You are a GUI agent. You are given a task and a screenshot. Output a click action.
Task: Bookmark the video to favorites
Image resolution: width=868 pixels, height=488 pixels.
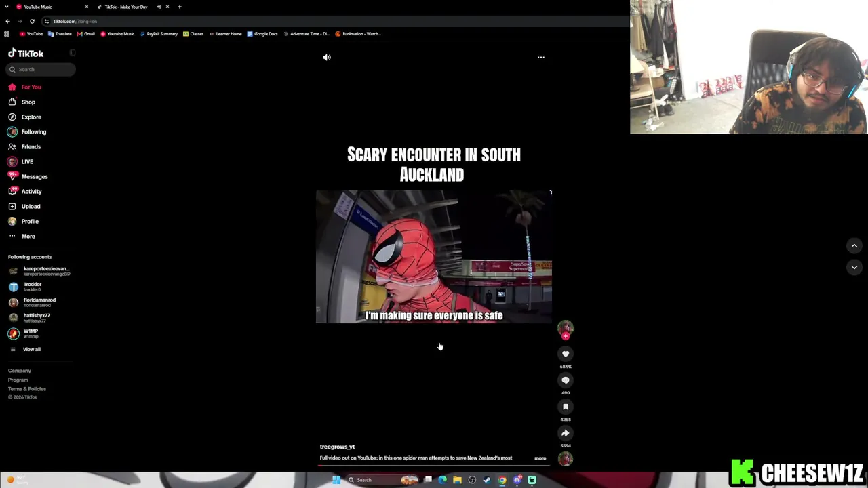(566, 407)
